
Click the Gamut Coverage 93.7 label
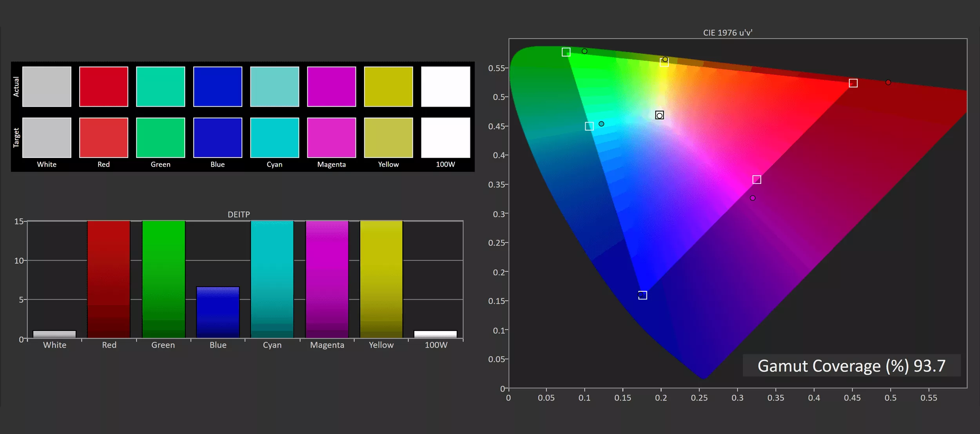tap(851, 366)
